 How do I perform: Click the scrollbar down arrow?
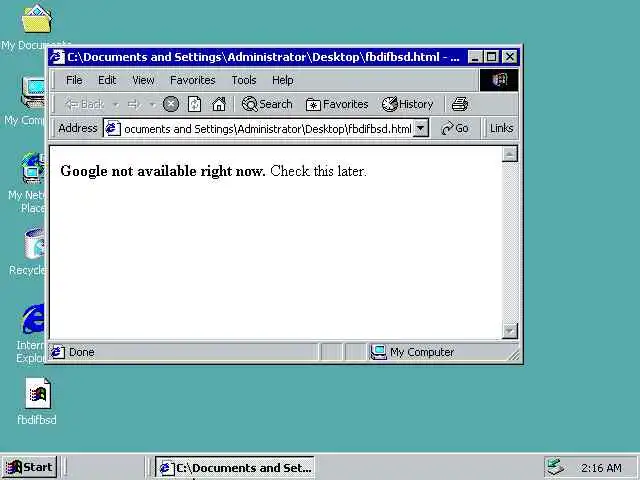(509, 331)
